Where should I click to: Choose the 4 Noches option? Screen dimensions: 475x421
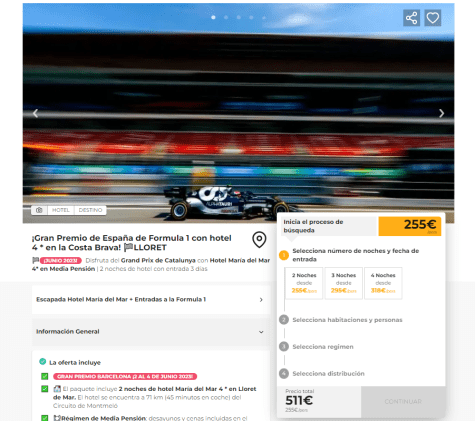pyautogui.click(x=383, y=283)
